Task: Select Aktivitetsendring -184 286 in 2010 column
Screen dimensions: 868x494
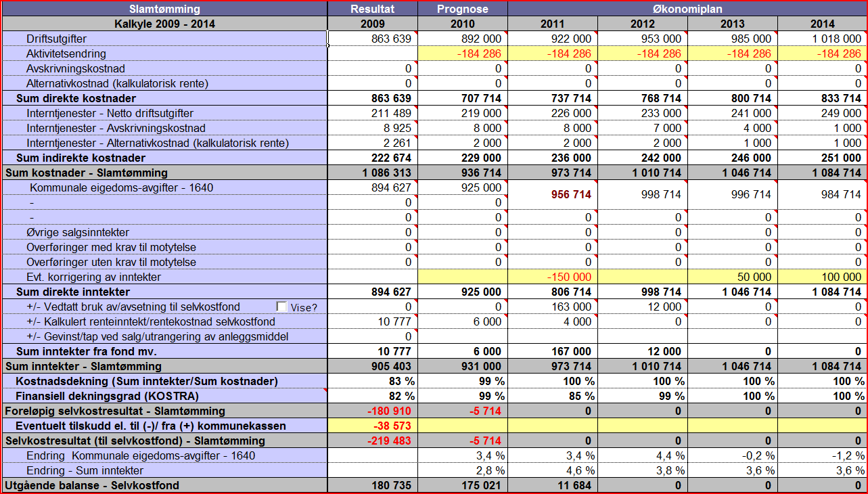Action: (x=463, y=53)
